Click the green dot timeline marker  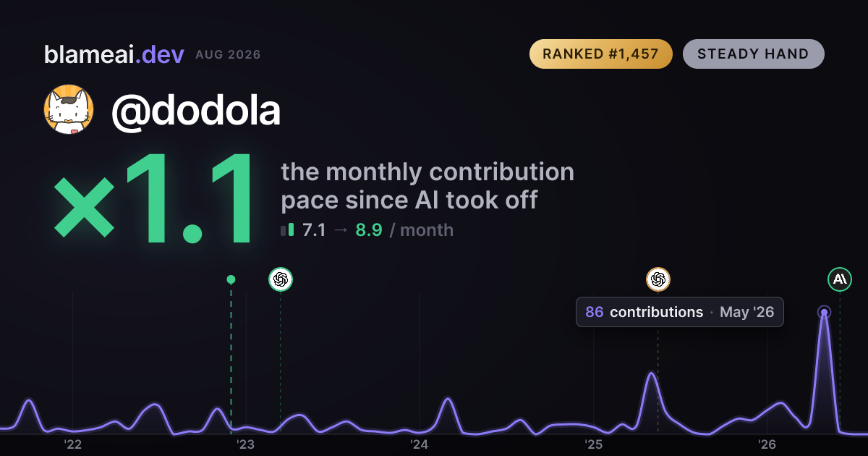231,279
